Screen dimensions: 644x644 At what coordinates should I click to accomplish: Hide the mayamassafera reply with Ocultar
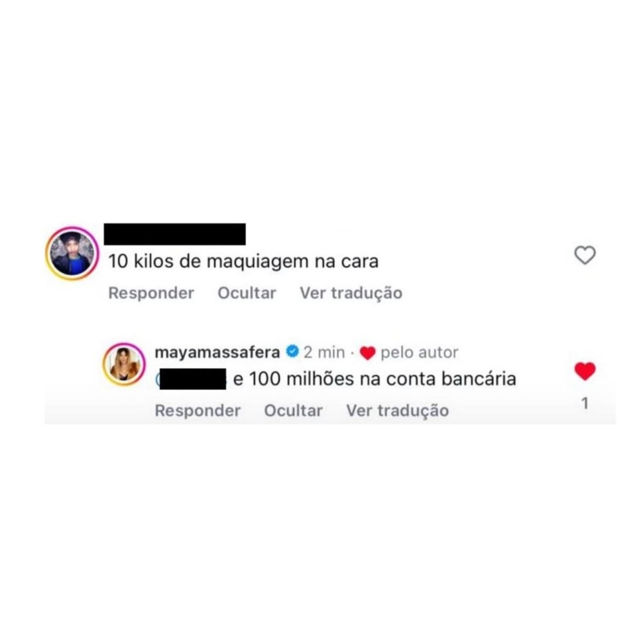click(293, 411)
